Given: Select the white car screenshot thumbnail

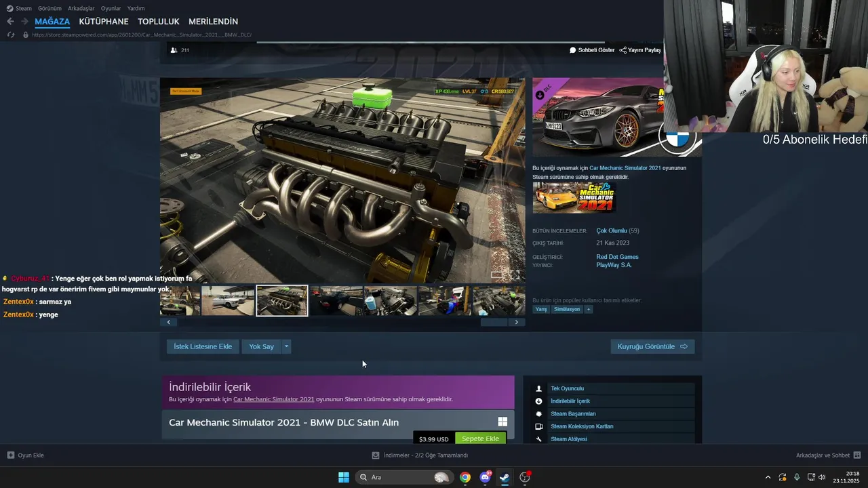Looking at the screenshot, I should tap(228, 301).
